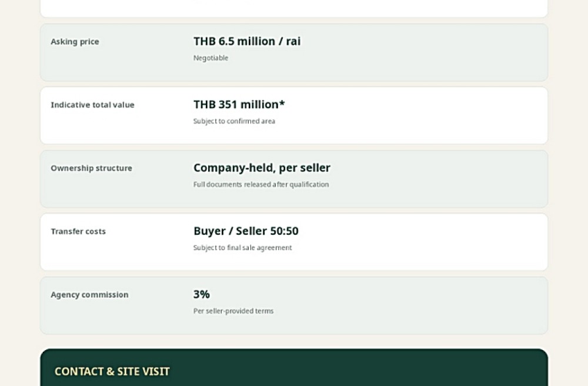The width and height of the screenshot is (588, 386).
Task: Click the Per seller-provided terms note
Action: pos(233,311)
